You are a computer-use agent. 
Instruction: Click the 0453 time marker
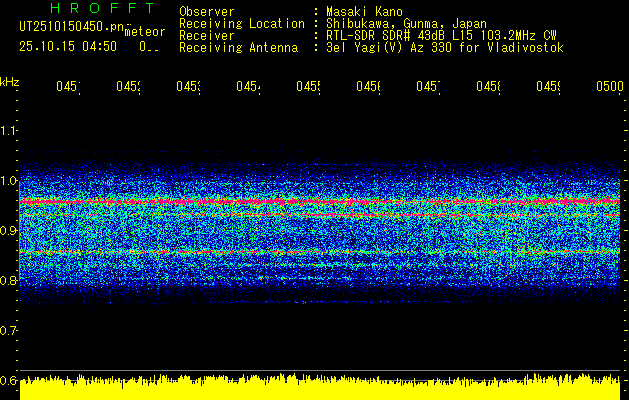click(189, 86)
